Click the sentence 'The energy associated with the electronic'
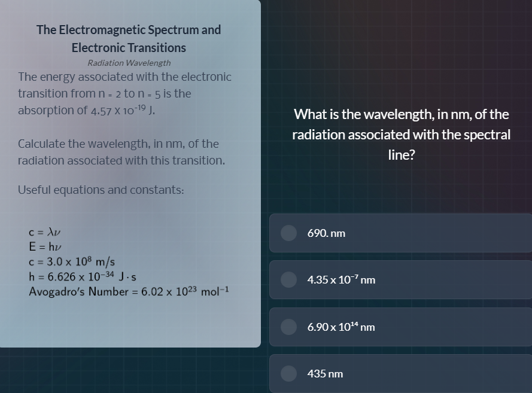532x393 pixels. point(124,77)
